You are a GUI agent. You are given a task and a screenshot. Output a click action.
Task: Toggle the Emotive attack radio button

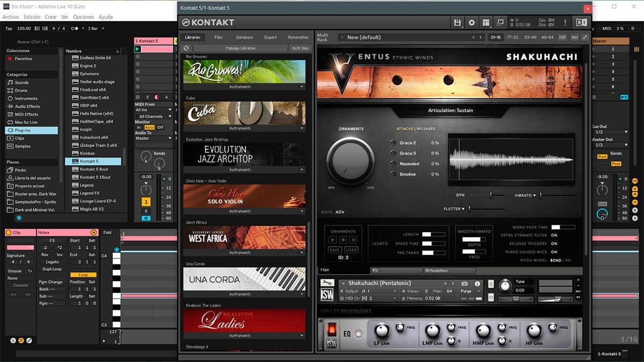point(393,174)
